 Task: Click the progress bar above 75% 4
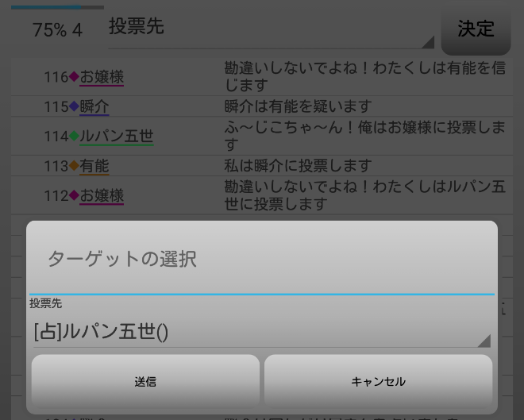[x=57, y=7]
